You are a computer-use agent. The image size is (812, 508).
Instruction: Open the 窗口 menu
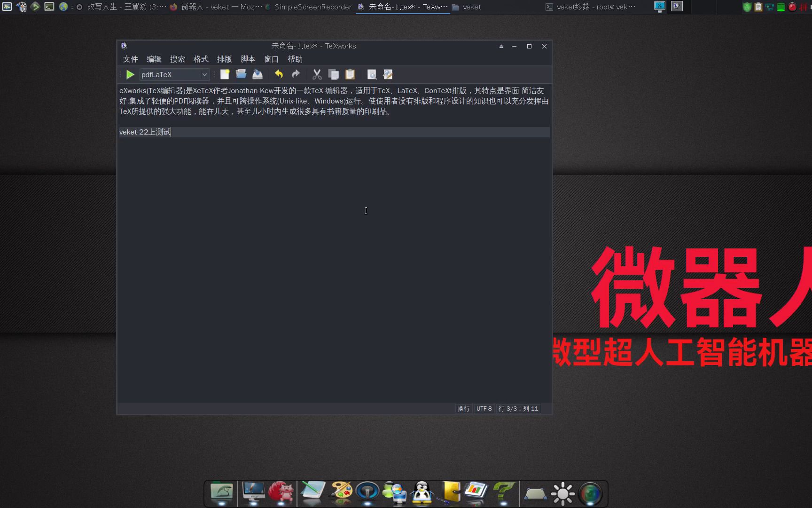click(x=272, y=59)
